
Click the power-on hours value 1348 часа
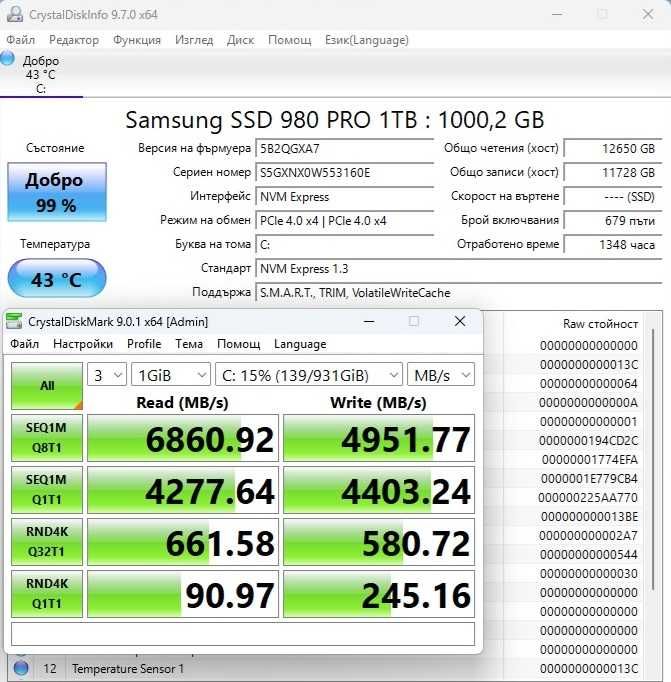click(x=613, y=244)
